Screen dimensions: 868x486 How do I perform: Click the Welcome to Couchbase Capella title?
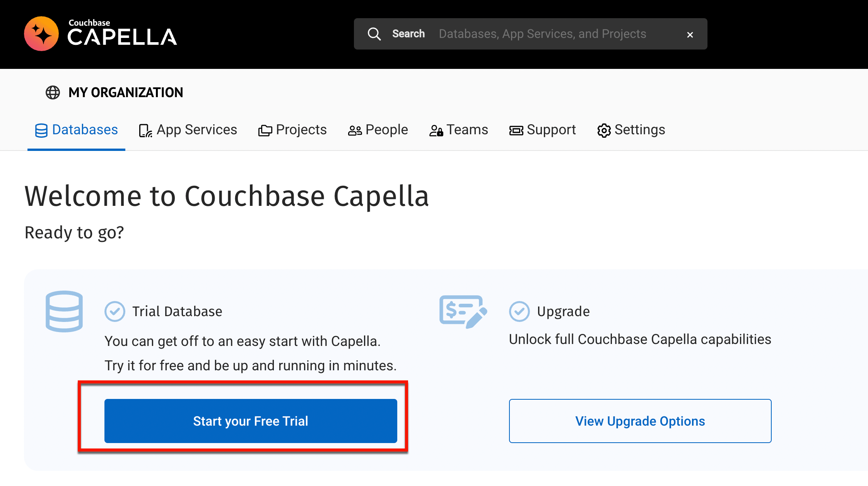click(x=227, y=196)
